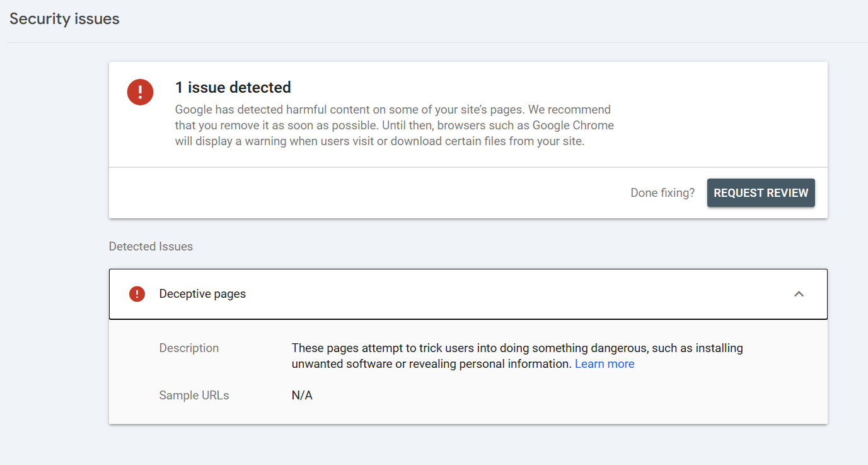Click the Deceptive pages header row to toggle it
The image size is (868, 465).
click(x=441, y=294)
